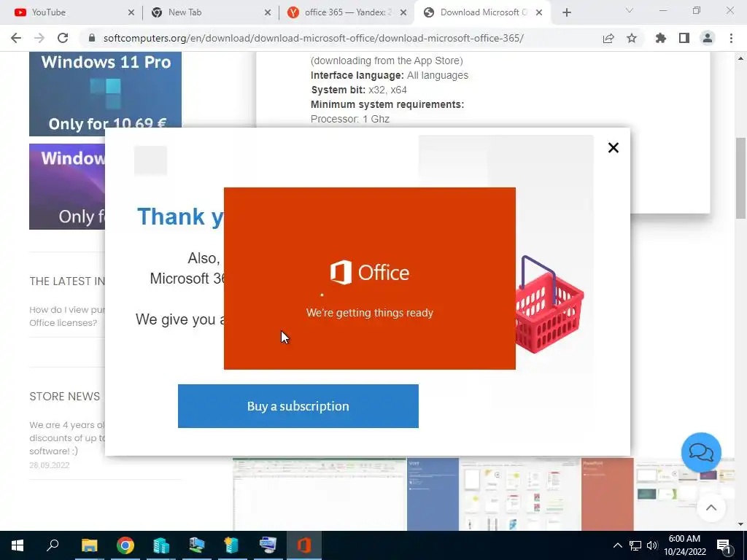Image resolution: width=747 pixels, height=560 pixels.
Task: Close the Thank you popup
Action: tap(613, 147)
